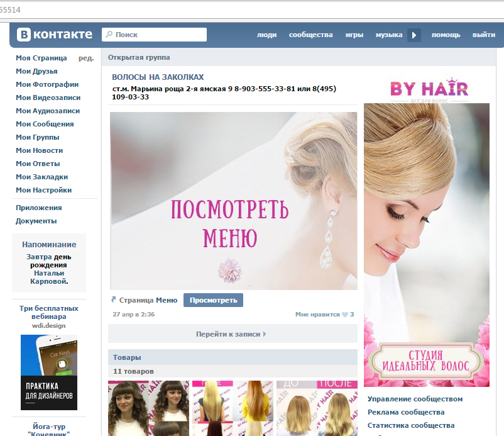This screenshot has height=436, width=504.
Task: Expand post via Перейти к записи
Action: click(x=232, y=334)
